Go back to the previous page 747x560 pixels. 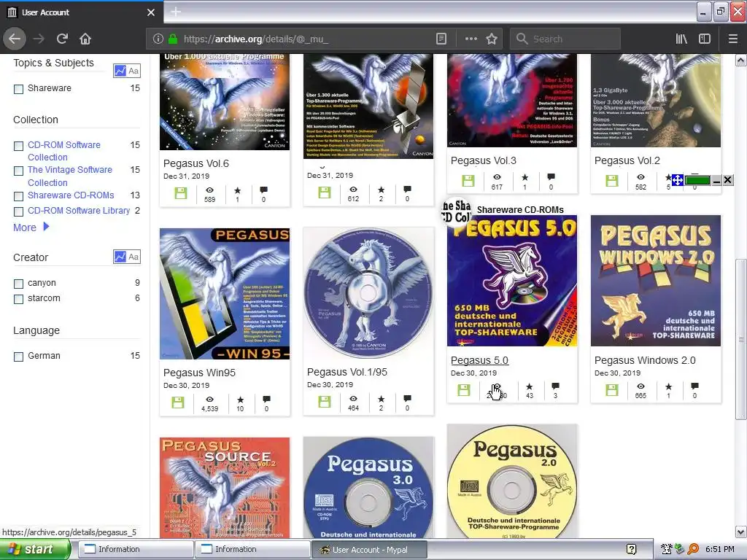[15, 39]
